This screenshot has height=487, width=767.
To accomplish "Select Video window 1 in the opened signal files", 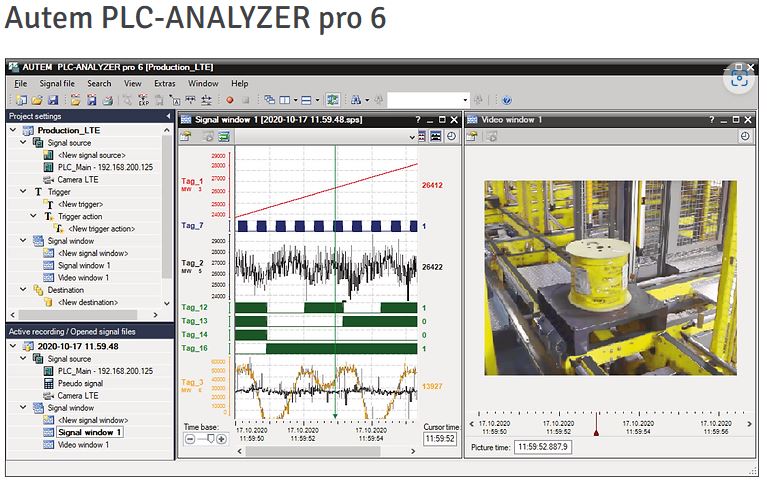I will coord(83,444).
